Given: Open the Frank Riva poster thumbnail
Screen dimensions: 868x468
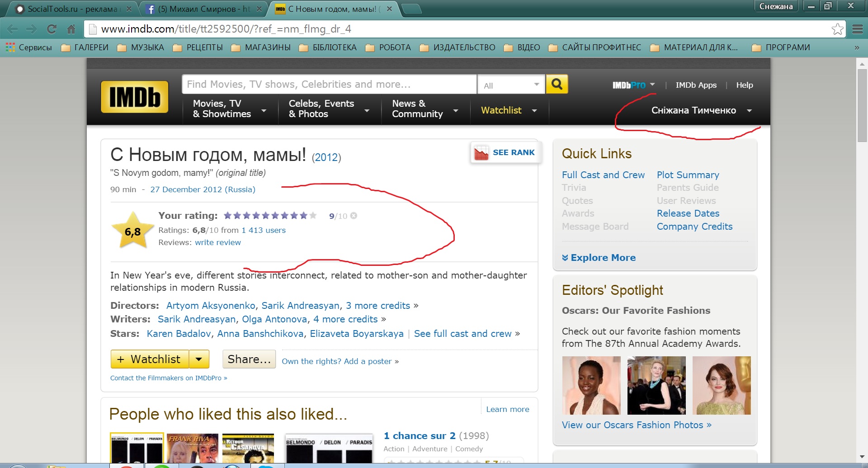Looking at the screenshot, I should point(193,448).
